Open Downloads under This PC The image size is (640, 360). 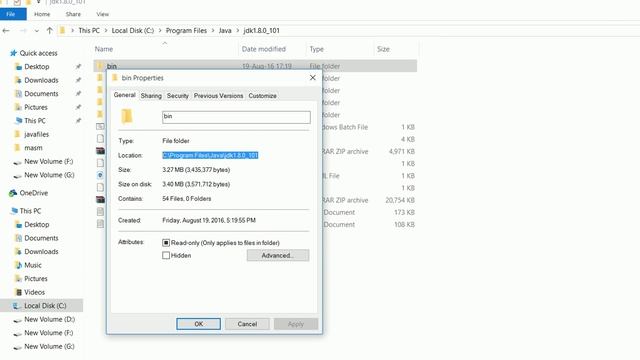(41, 251)
